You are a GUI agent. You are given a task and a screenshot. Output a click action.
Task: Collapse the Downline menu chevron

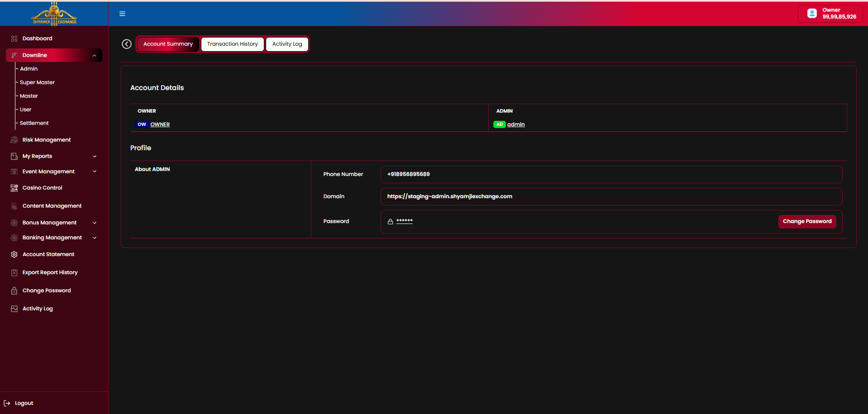(94, 55)
